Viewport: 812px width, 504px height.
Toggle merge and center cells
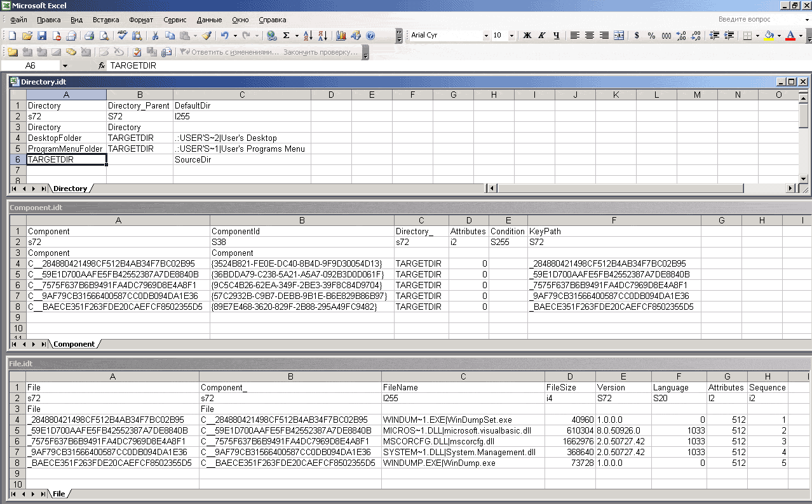pos(618,36)
